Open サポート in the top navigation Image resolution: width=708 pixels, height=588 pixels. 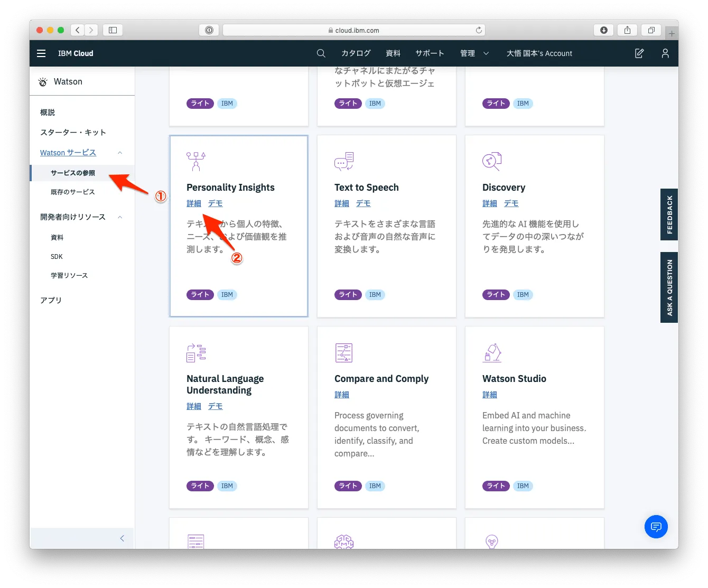pos(430,53)
